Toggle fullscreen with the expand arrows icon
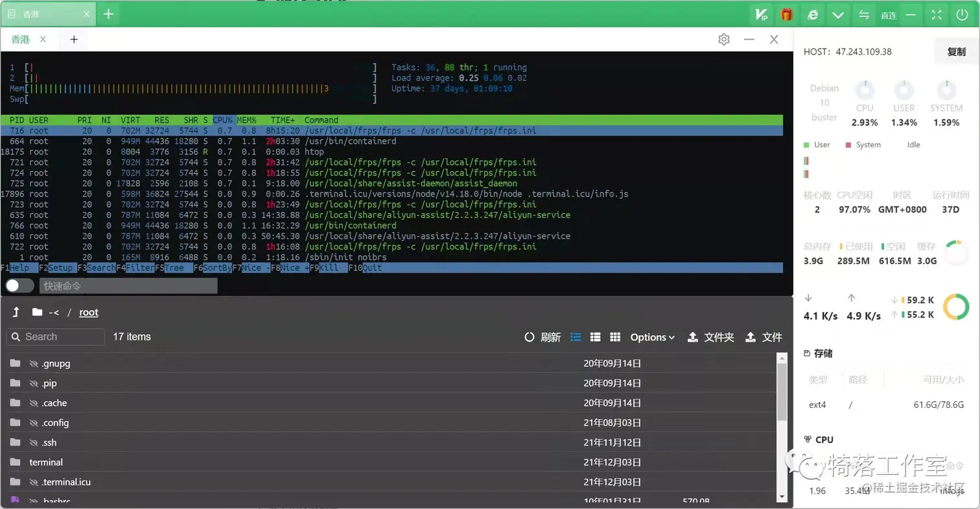980x509 pixels. [937, 14]
